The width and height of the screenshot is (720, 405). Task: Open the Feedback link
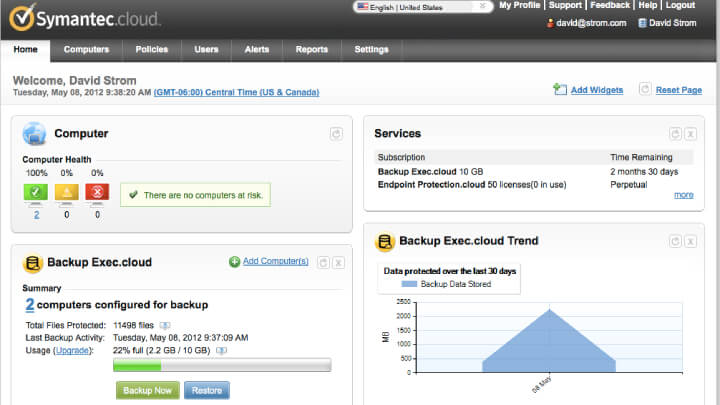tap(610, 6)
